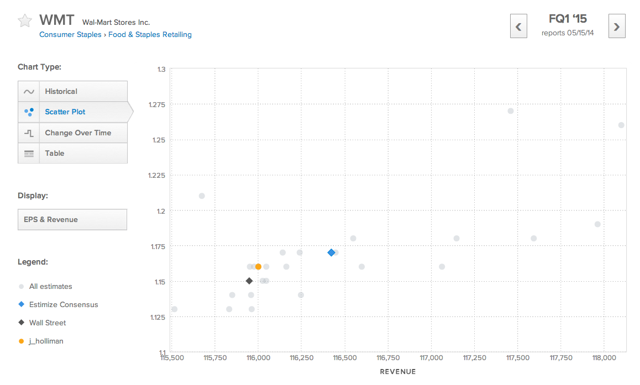The height and width of the screenshot is (385, 640).
Task: Star WMT as a favorite
Action: click(x=25, y=20)
